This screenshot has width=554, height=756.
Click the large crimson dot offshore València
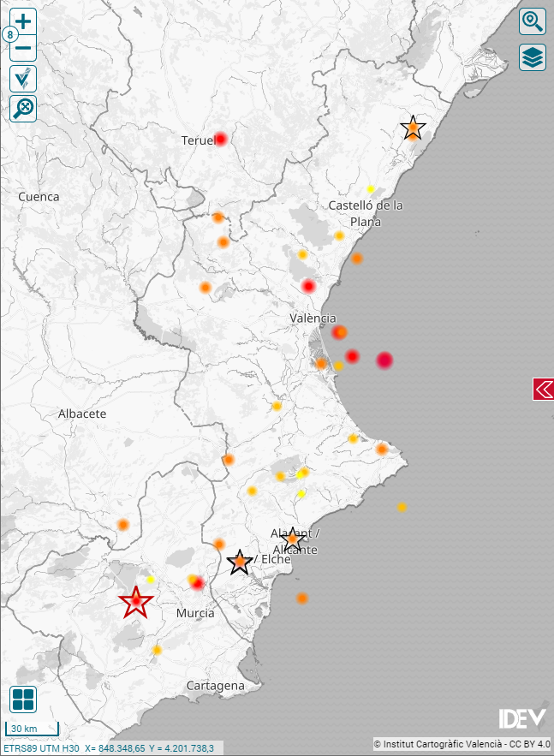pyautogui.click(x=384, y=360)
